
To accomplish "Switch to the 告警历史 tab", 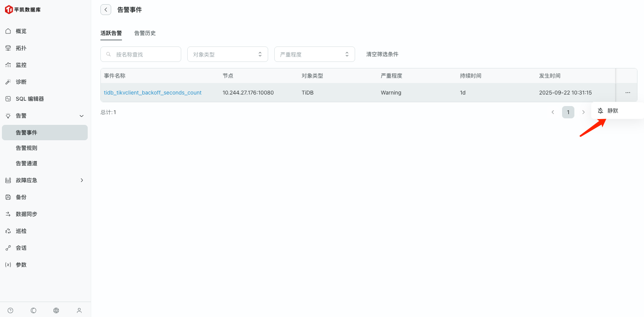I will [x=145, y=33].
